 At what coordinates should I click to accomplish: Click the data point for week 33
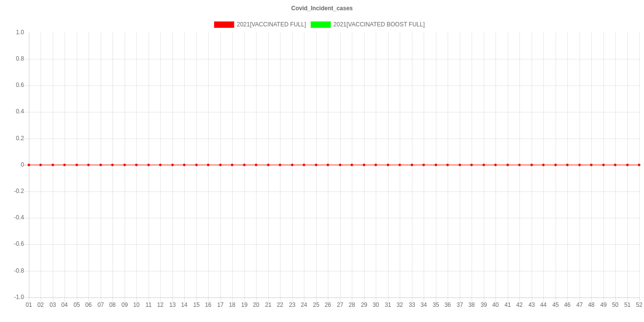pyautogui.click(x=412, y=165)
